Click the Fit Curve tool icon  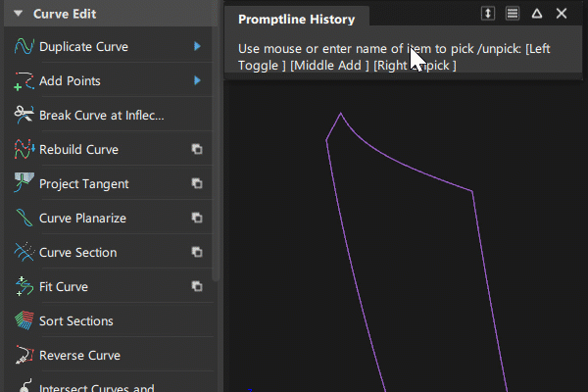pos(24,286)
